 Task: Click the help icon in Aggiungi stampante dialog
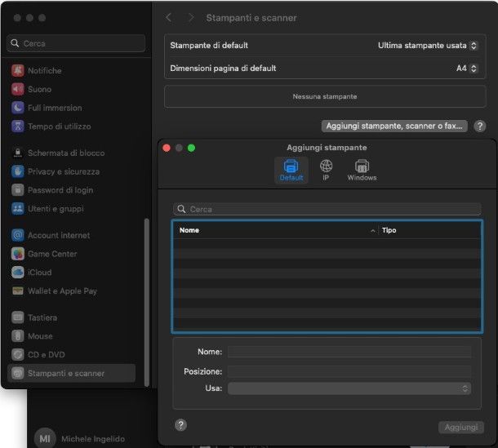[x=181, y=425]
